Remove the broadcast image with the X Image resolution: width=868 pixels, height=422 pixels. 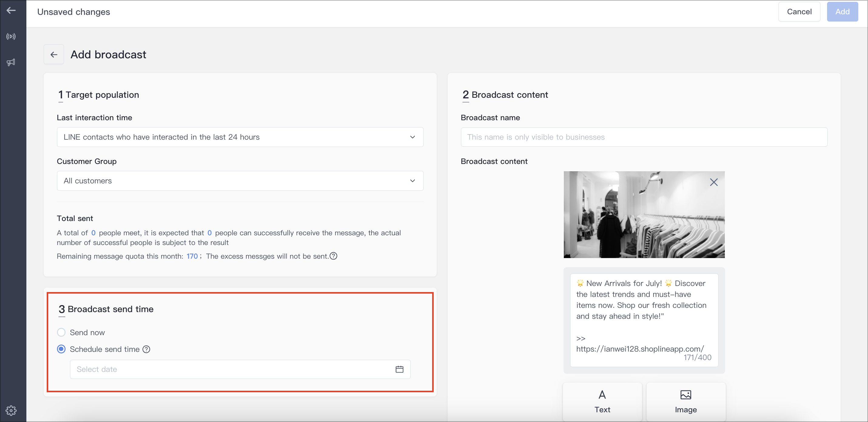coord(713,182)
